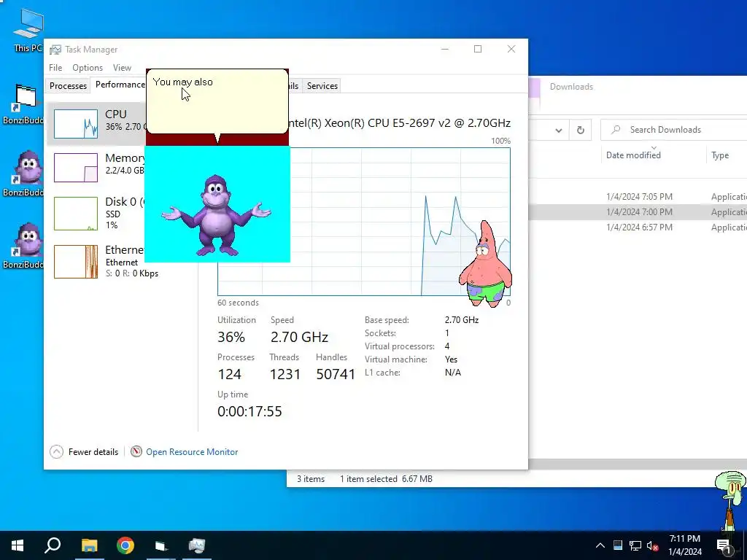The height and width of the screenshot is (560, 747).
Task: Launch Google Chrome from the taskbar
Action: pyautogui.click(x=125, y=545)
